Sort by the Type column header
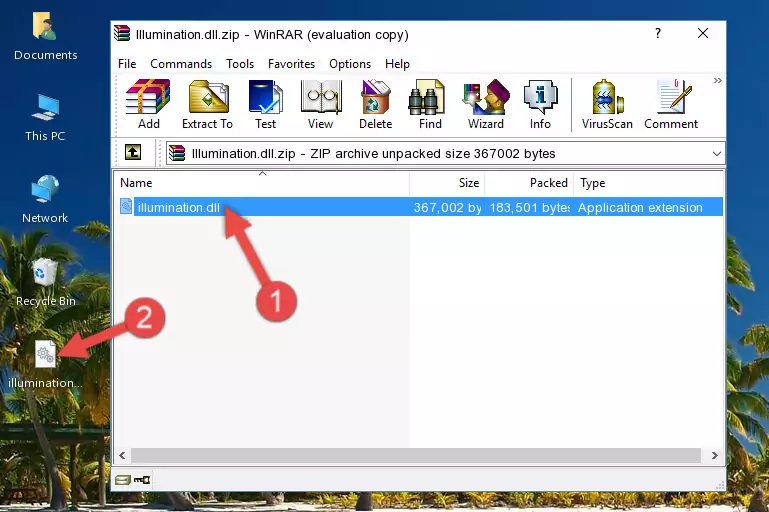769x512 pixels. pyautogui.click(x=648, y=183)
